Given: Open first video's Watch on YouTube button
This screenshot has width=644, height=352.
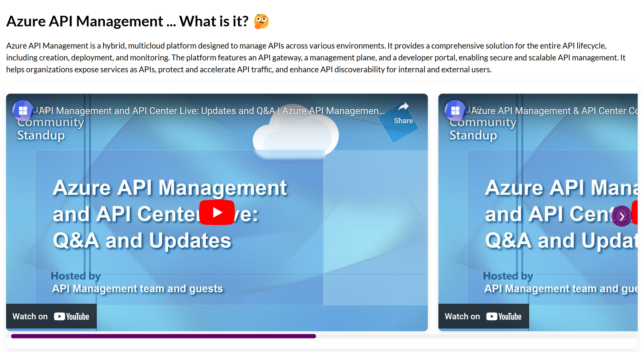Looking at the screenshot, I should point(51,316).
